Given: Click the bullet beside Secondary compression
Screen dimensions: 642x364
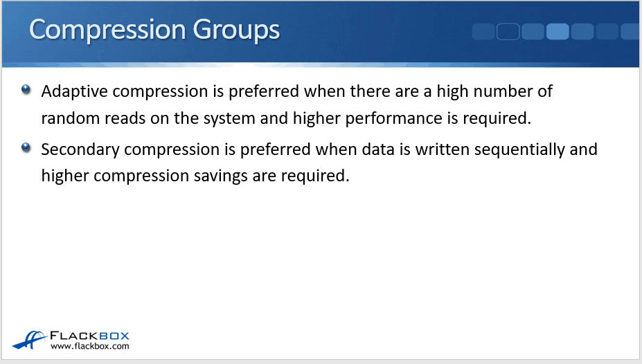Looking at the screenshot, I should (26, 147).
